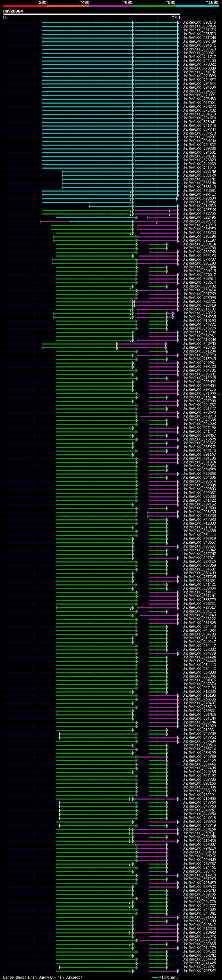Screen dimensions: 222x980
Task: Select hit label UniRef100_A2SY25
Action: click(x=199, y=347)
